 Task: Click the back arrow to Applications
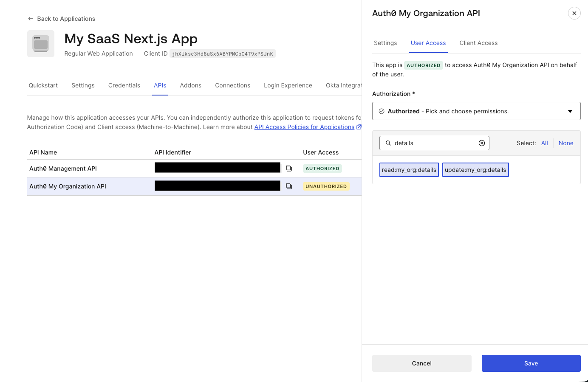click(x=30, y=19)
